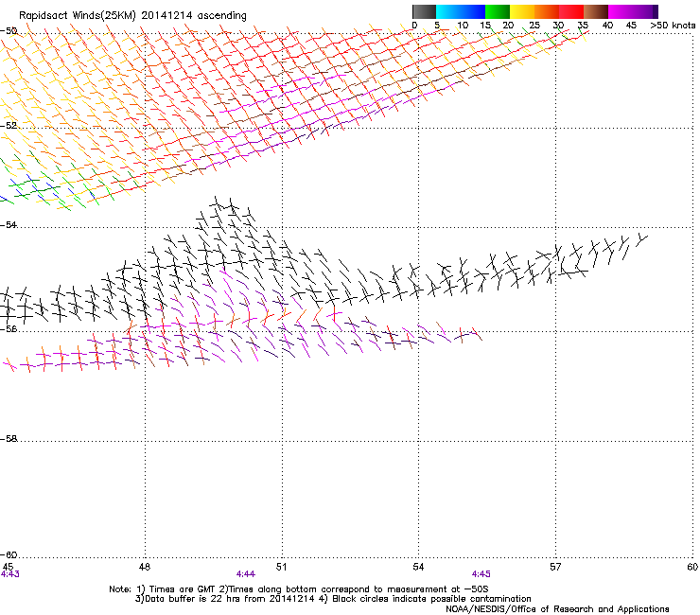Click the 4:44 pass time label
The height and width of the screenshot is (615, 700).
pos(246,574)
